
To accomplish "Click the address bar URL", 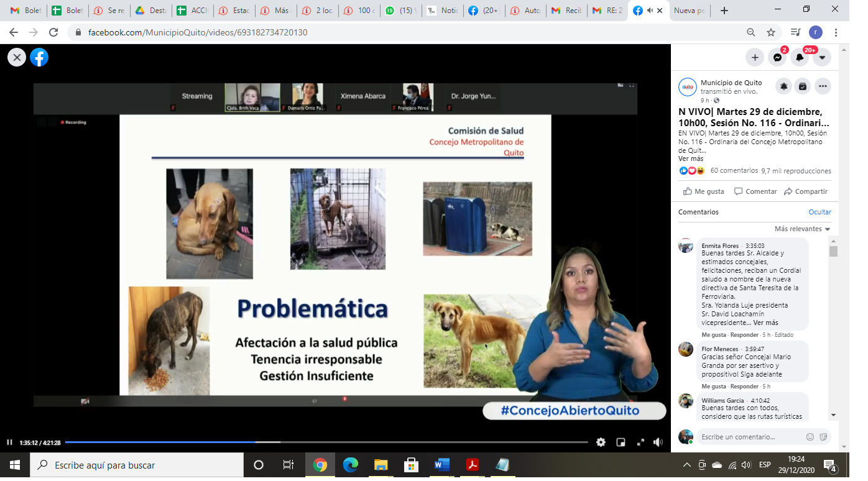I will (x=198, y=32).
